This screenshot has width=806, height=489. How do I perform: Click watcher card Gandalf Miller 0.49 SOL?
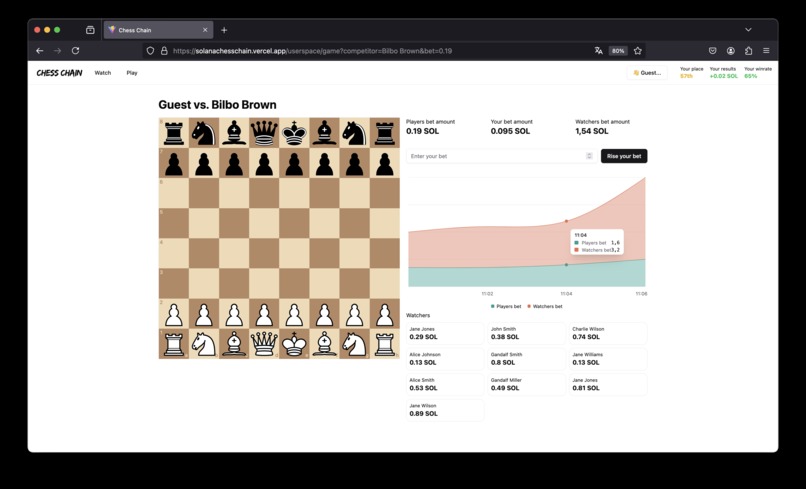[526, 385]
